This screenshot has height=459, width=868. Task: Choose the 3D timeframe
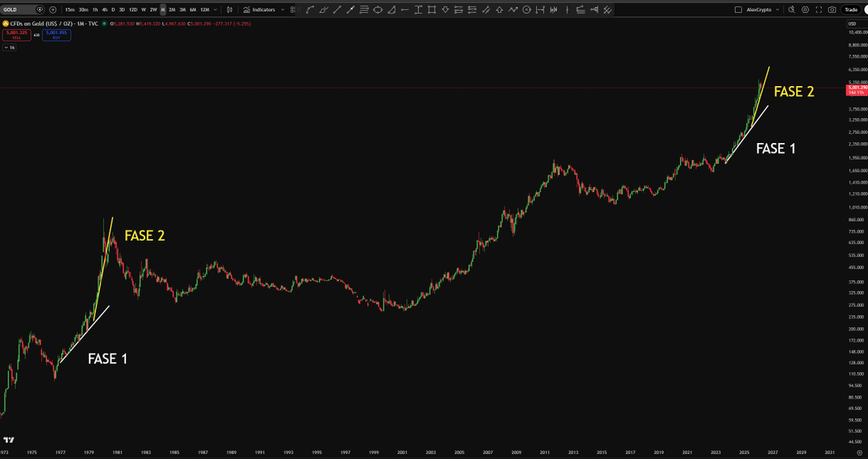tap(122, 10)
